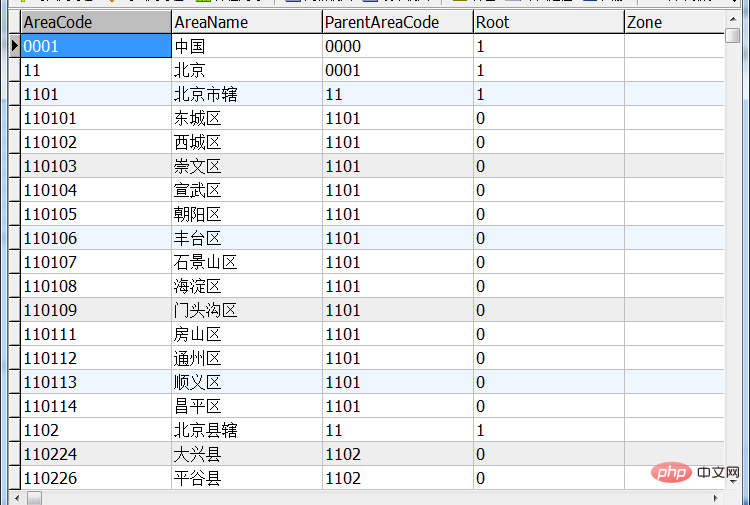Click the vertical scrollbar thumb
This screenshot has height=505, width=750.
pos(732,35)
